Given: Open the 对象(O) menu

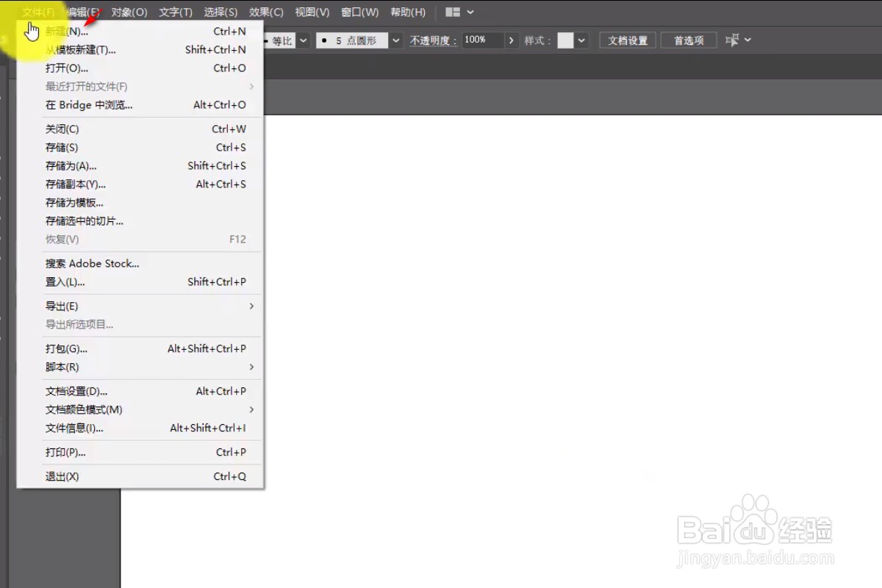Looking at the screenshot, I should 129,12.
